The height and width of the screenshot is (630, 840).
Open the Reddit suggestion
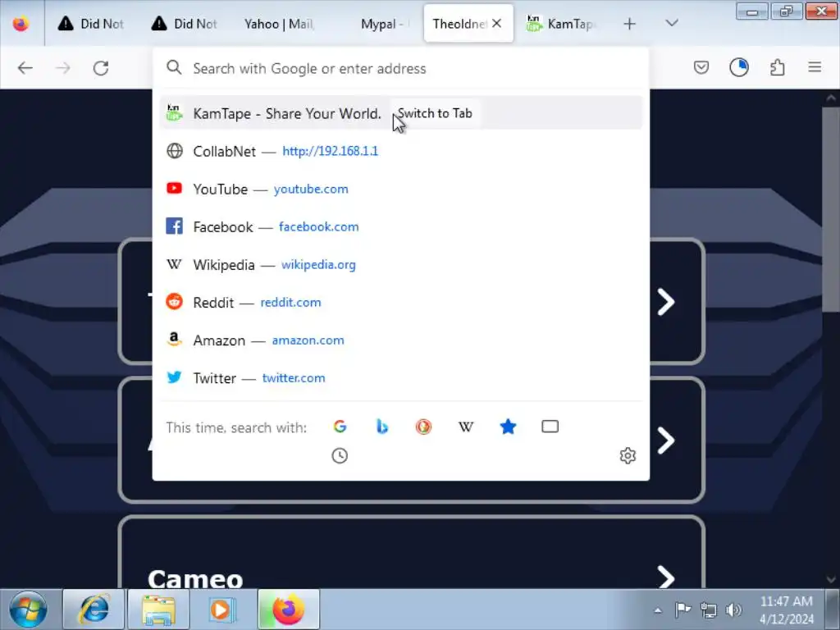(400, 302)
